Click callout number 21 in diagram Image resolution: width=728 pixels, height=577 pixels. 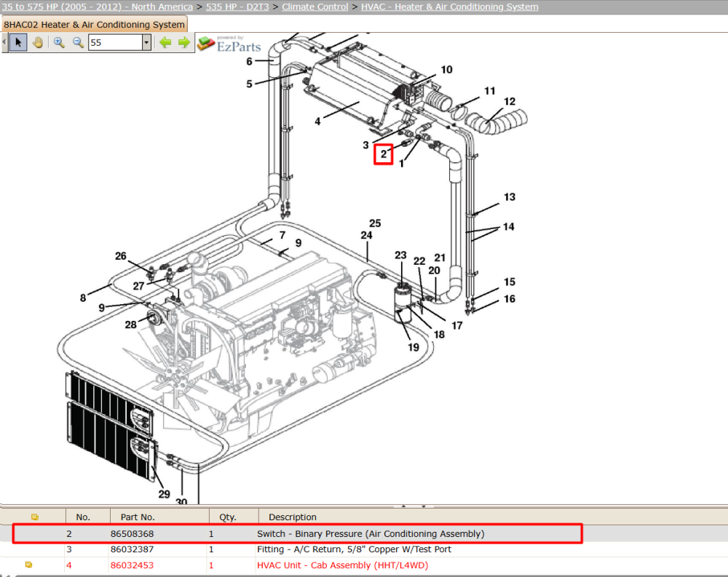click(x=440, y=258)
